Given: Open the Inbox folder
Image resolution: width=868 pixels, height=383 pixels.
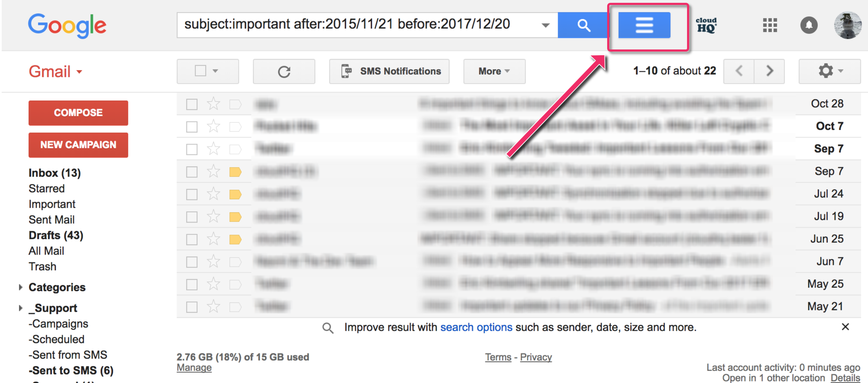Looking at the screenshot, I should click(55, 173).
